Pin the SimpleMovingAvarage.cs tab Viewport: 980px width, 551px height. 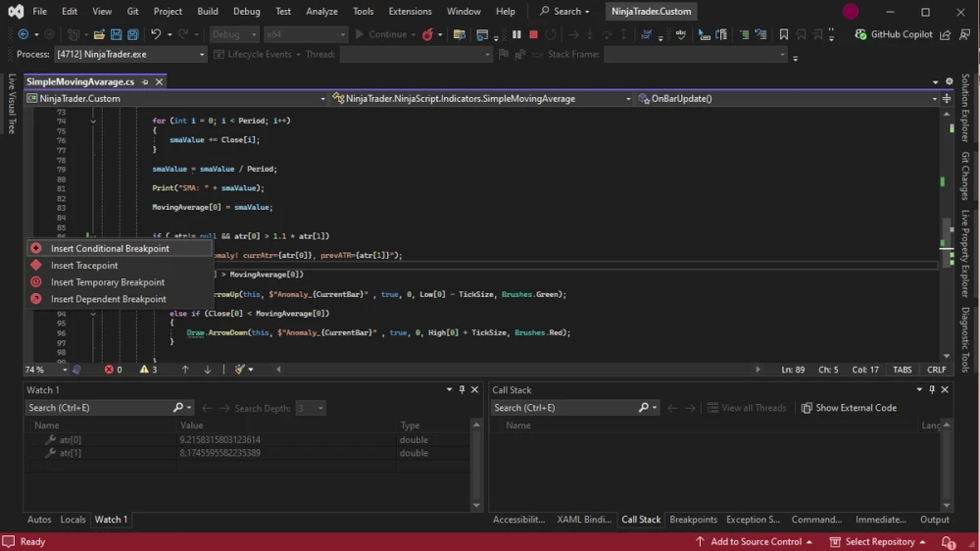[145, 82]
